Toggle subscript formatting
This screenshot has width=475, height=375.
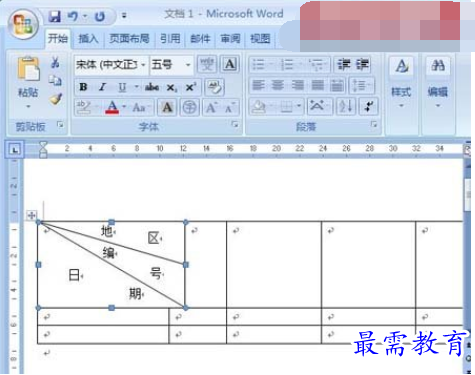point(171,88)
